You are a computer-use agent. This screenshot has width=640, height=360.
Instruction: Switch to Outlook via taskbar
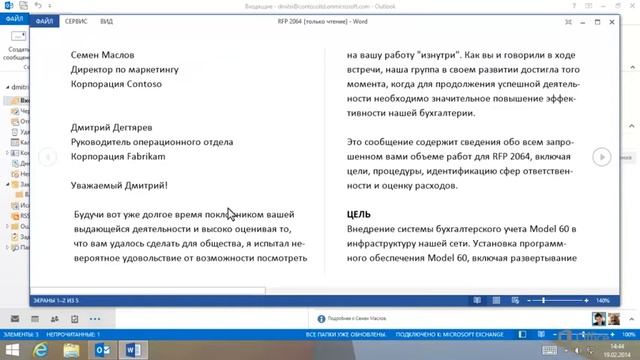pyautogui.click(x=102, y=350)
